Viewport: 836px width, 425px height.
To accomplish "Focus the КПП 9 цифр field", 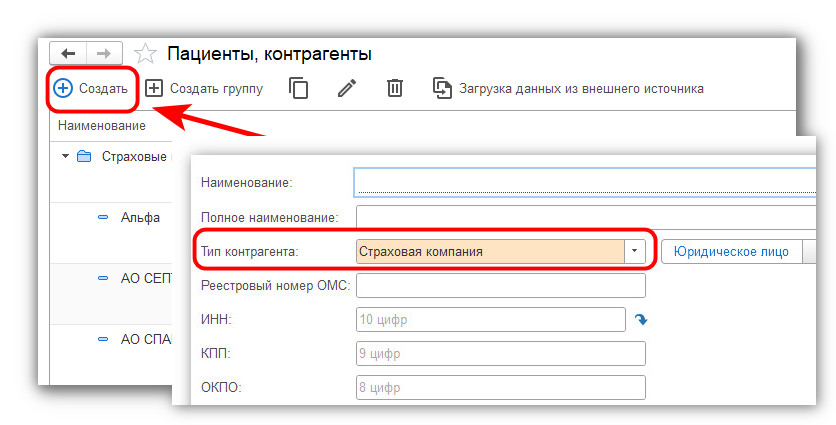I will pyautogui.click(x=501, y=354).
